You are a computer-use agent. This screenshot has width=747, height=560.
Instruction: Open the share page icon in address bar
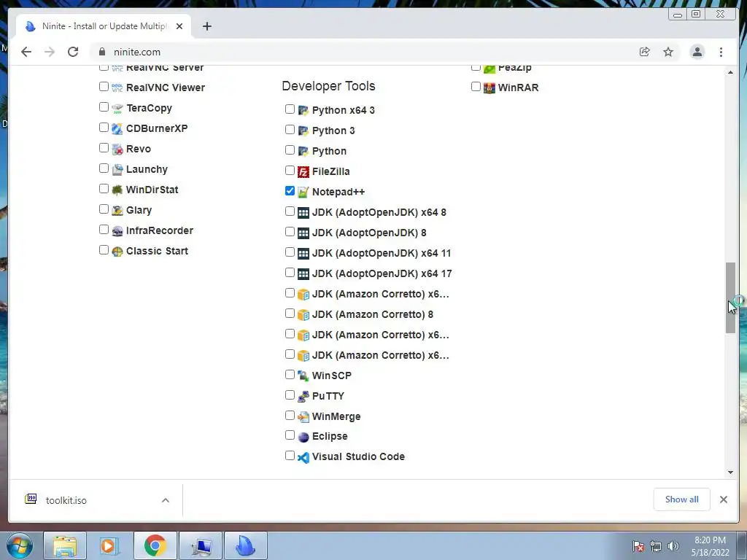(x=645, y=52)
